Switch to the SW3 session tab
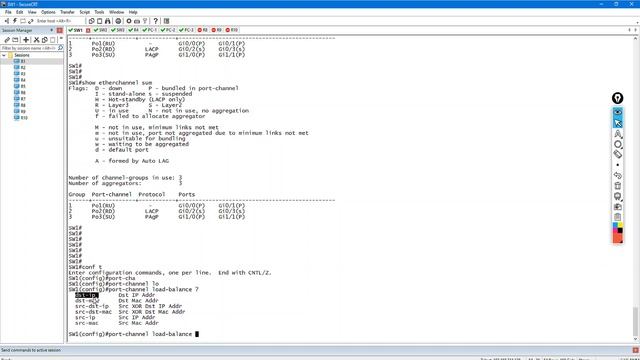The width and height of the screenshot is (640, 360). tap(118, 30)
